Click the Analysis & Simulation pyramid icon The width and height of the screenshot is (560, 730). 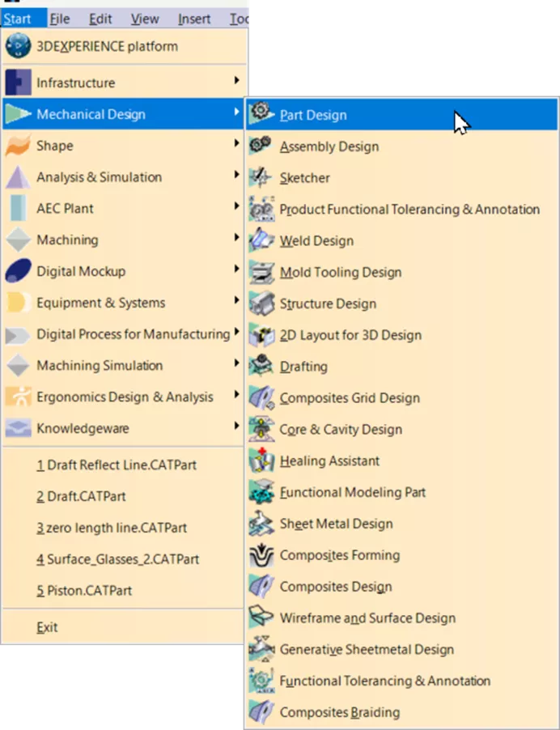18,177
